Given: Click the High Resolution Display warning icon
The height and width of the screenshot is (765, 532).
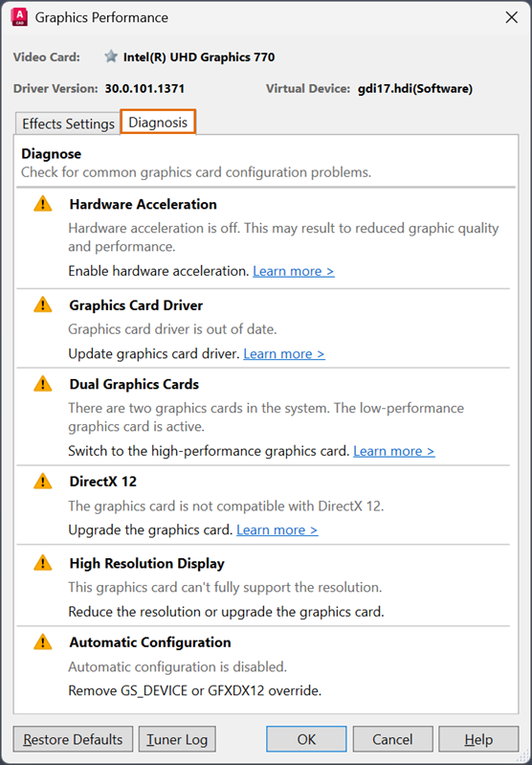Looking at the screenshot, I should click(43, 563).
